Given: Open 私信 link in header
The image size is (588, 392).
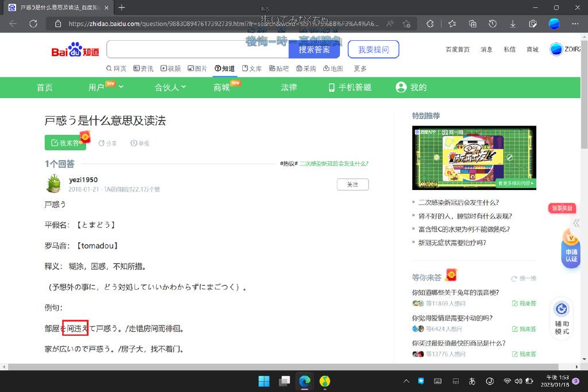Looking at the screenshot, I should [510, 49].
